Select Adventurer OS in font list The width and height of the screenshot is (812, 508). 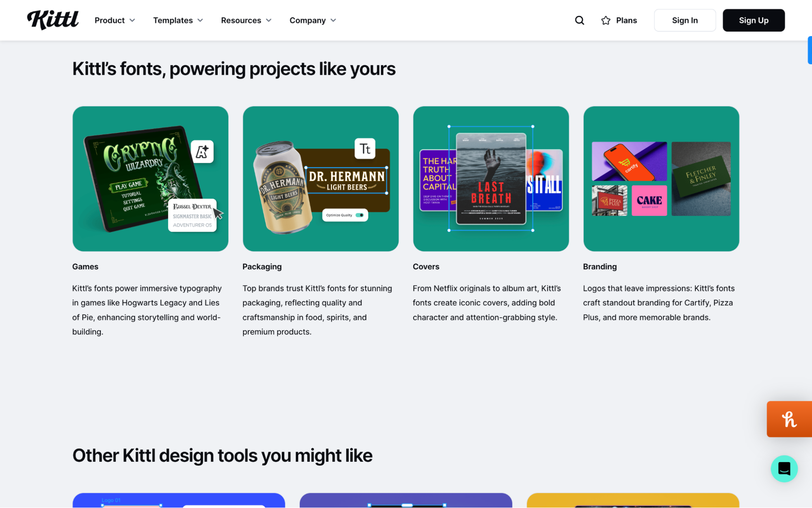pyautogui.click(x=192, y=225)
